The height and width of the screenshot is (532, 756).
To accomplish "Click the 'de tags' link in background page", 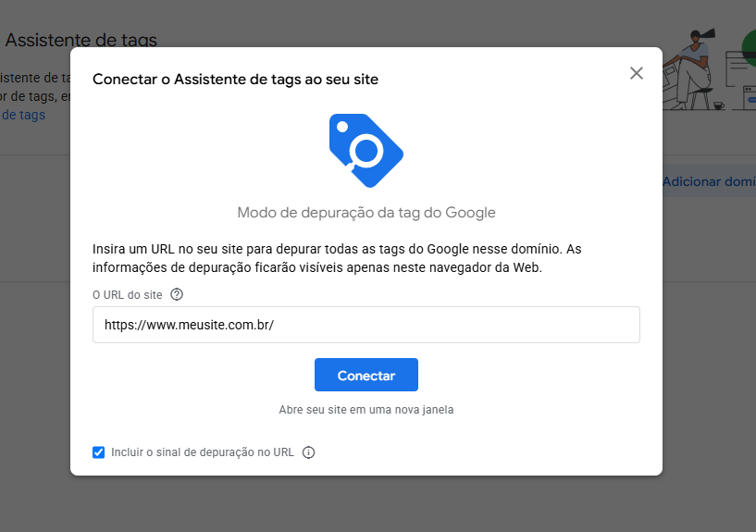I will point(24,115).
